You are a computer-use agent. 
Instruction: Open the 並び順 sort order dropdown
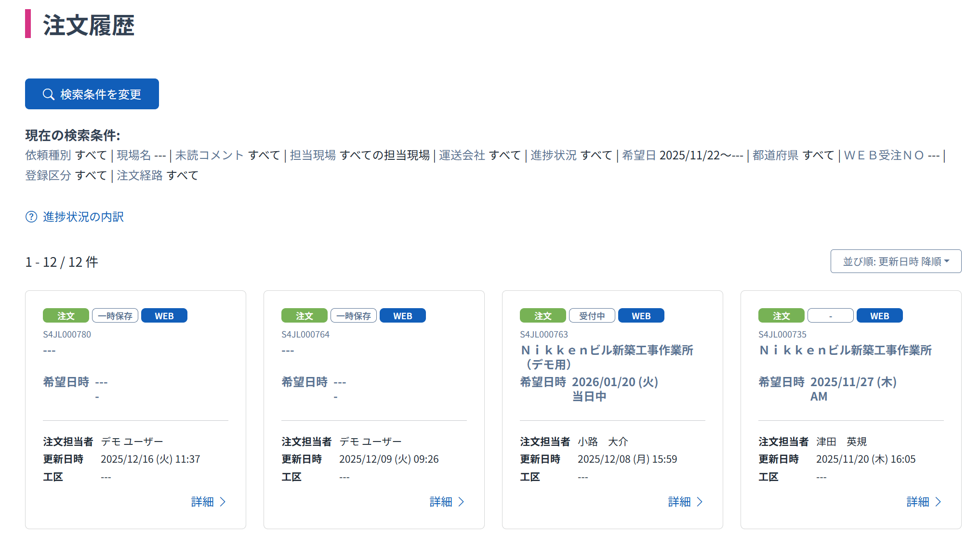point(896,261)
